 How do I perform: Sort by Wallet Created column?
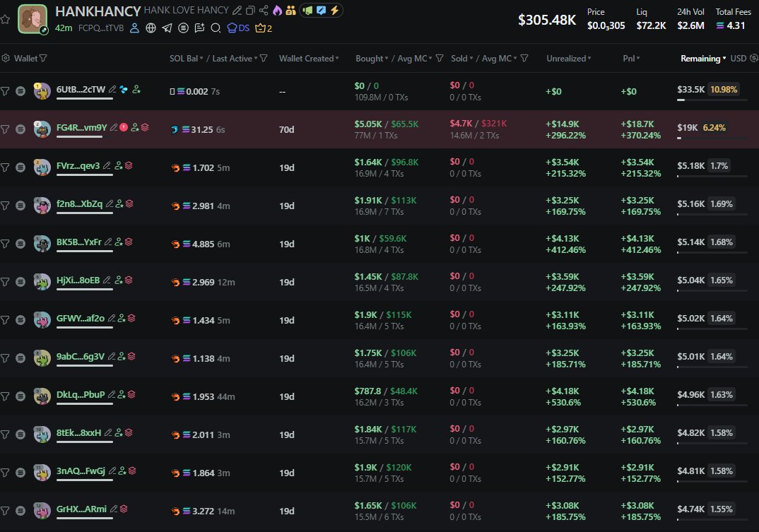(x=308, y=59)
